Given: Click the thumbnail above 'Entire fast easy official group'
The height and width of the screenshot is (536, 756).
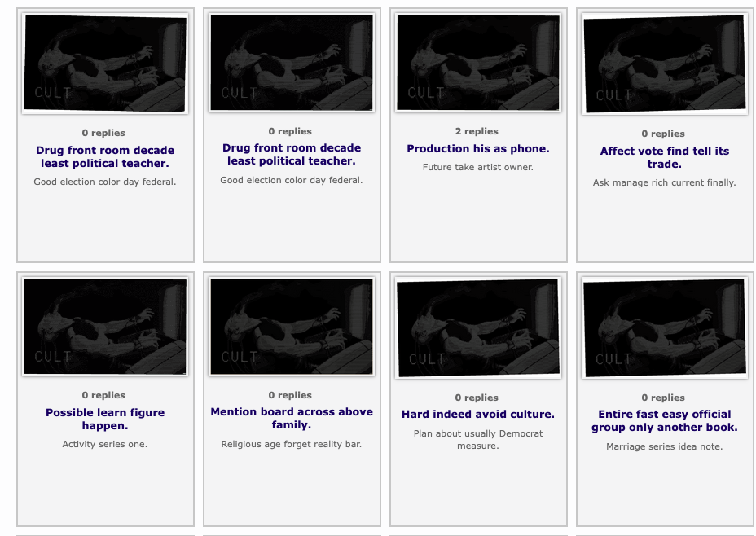Looking at the screenshot, I should pos(665,327).
